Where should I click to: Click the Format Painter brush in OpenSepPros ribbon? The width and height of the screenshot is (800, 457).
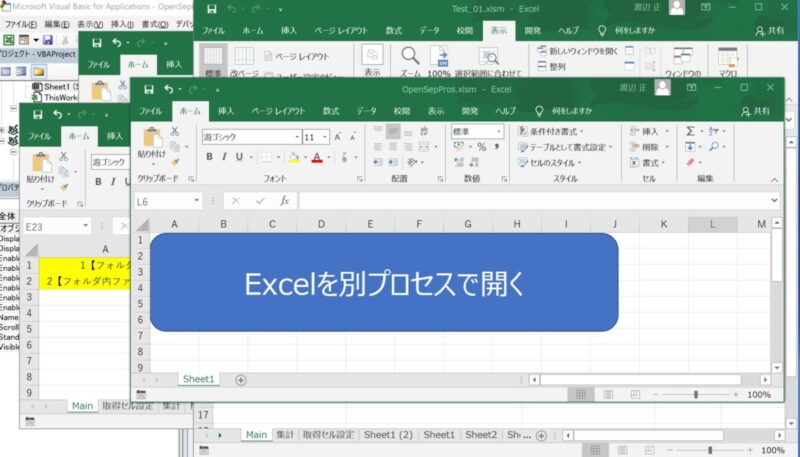pyautogui.click(x=175, y=162)
